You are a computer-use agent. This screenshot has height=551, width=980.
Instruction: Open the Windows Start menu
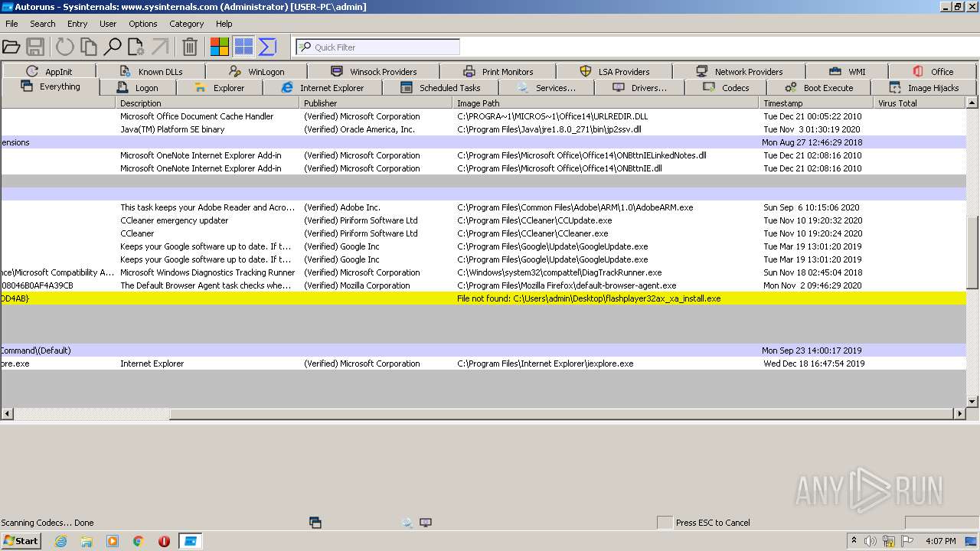pyautogui.click(x=21, y=540)
